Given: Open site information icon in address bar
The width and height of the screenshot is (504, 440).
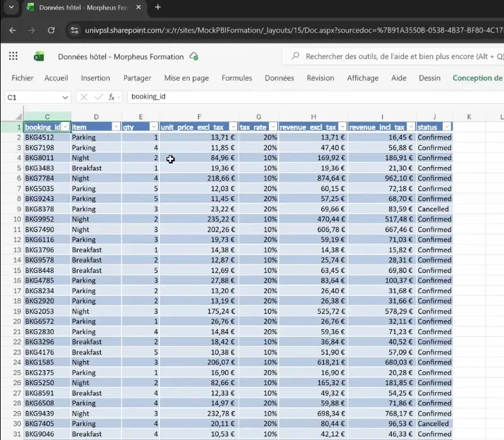Looking at the screenshot, I should click(x=74, y=30).
